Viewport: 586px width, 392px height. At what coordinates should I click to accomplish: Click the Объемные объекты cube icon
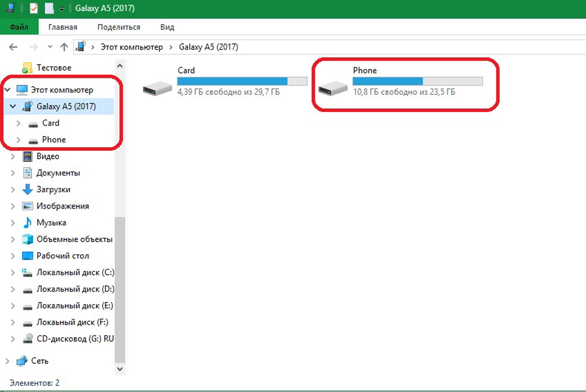tap(27, 239)
